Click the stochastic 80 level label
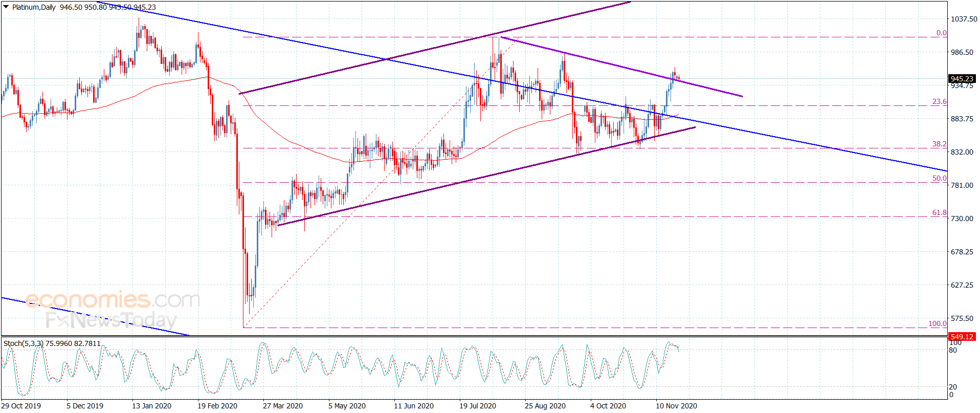The height and width of the screenshot is (413, 980). 953,350
